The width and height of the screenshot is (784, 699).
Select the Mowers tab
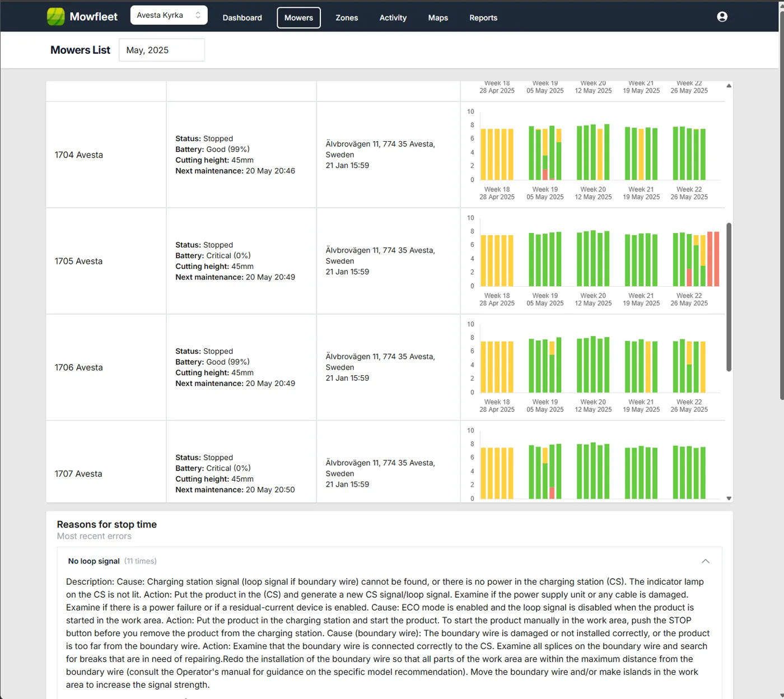(x=298, y=18)
